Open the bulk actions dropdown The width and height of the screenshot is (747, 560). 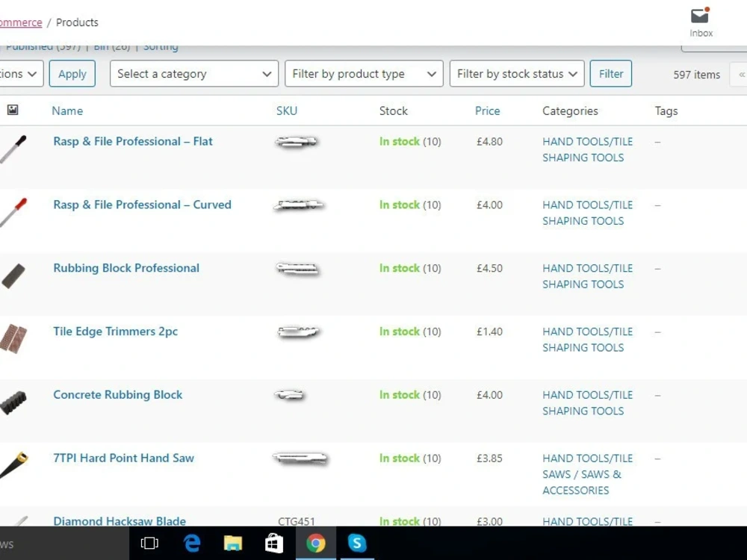coord(22,74)
